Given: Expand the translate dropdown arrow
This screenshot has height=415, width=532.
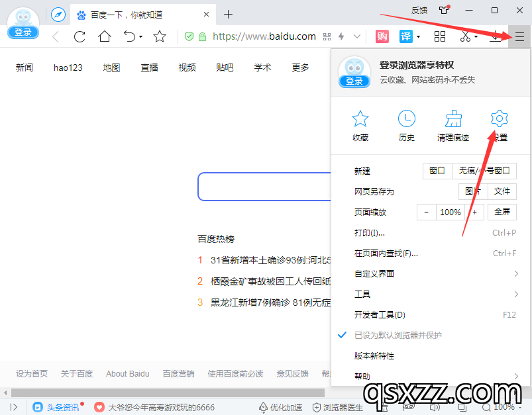Looking at the screenshot, I should 418,36.
